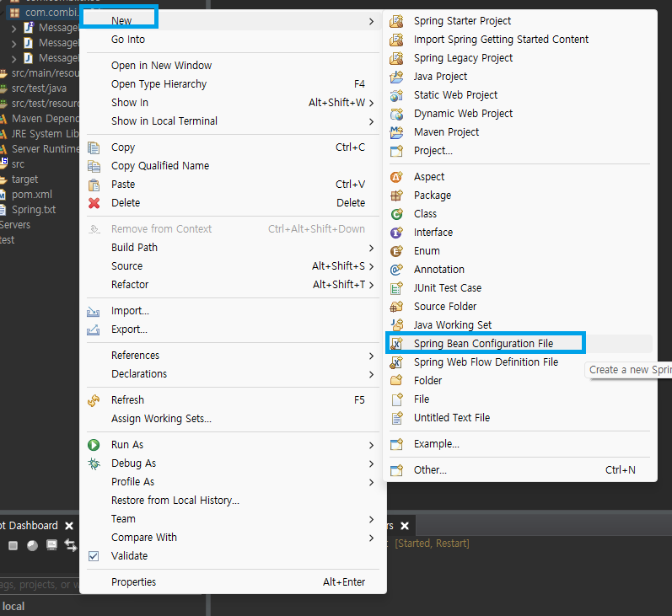
Task: Click the Java Working Set icon
Action: pos(396,325)
